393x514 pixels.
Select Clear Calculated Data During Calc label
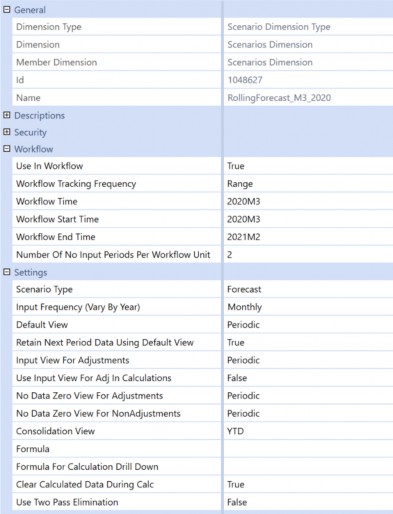click(x=85, y=484)
